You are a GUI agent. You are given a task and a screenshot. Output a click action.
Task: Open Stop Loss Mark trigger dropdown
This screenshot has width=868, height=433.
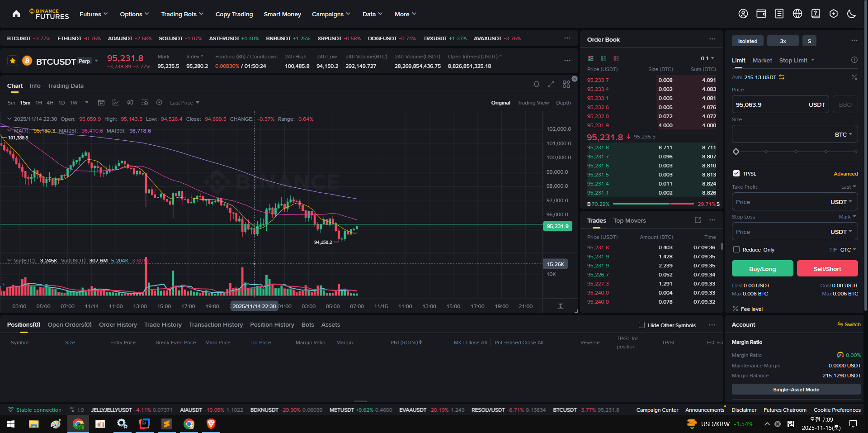click(x=848, y=217)
